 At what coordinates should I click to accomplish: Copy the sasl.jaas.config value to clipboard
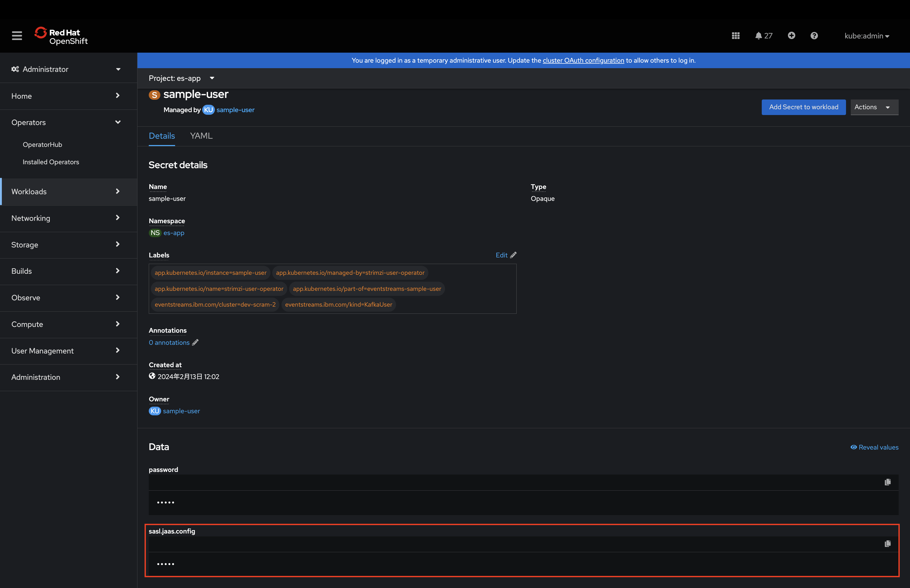click(x=887, y=544)
